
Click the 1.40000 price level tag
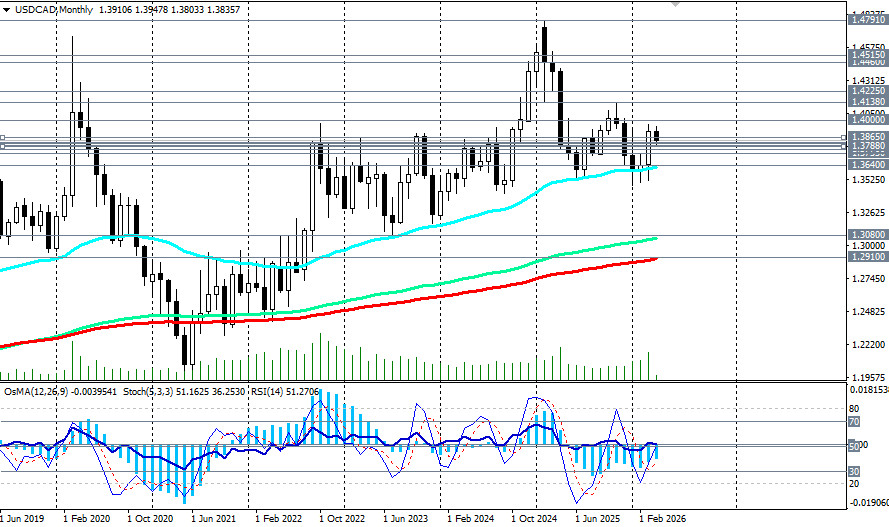pos(866,119)
